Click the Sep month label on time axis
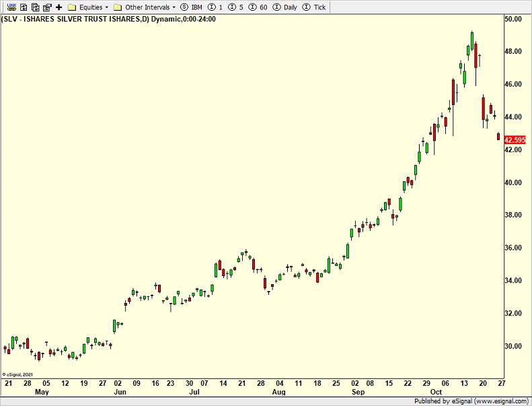 click(358, 391)
